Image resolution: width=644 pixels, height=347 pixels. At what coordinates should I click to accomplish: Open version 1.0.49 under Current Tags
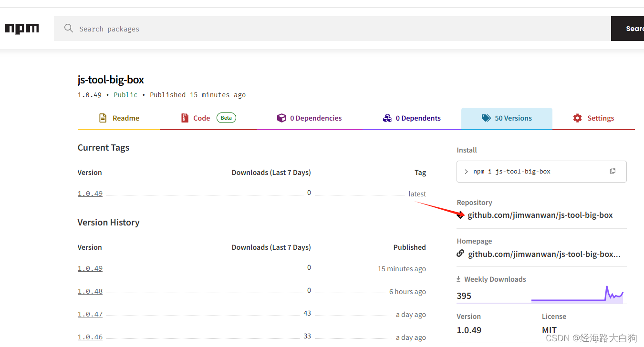pos(90,194)
